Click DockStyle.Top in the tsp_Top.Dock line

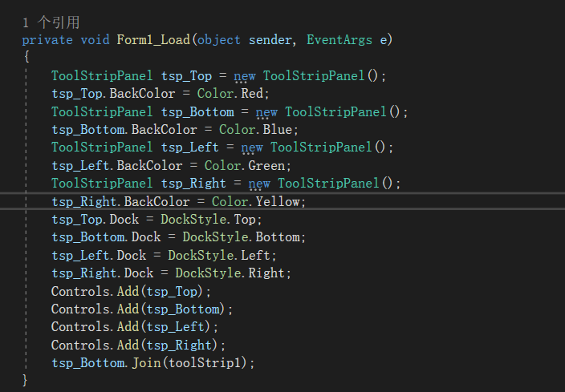(209, 219)
